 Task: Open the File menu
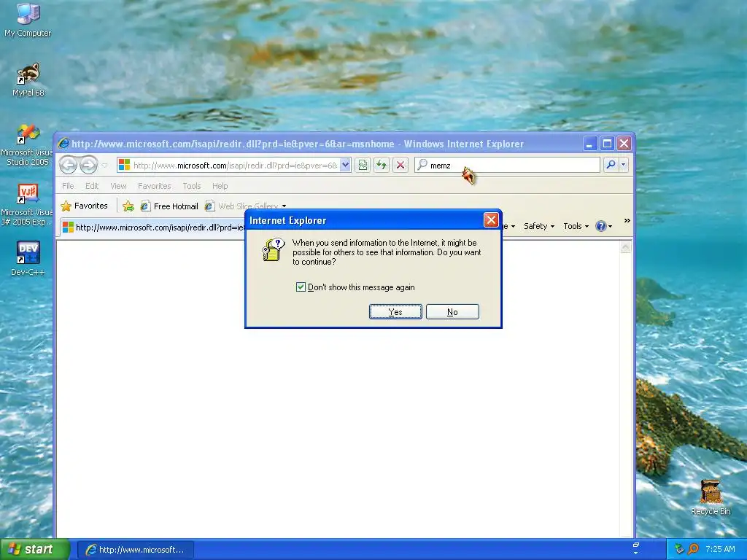tap(68, 186)
